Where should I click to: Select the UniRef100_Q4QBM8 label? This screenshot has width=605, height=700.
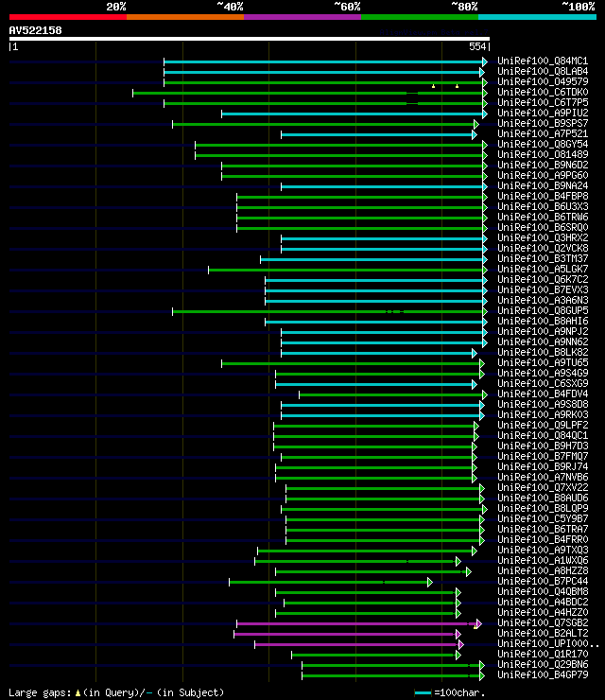(x=543, y=591)
